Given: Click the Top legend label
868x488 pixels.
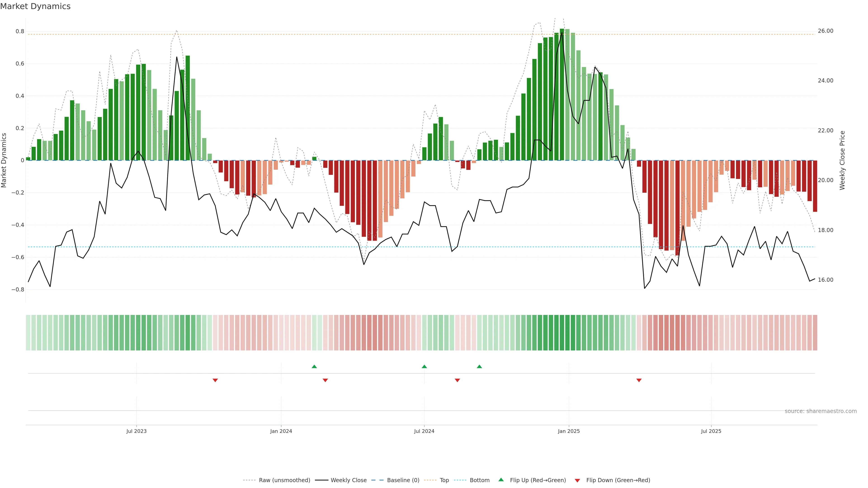Looking at the screenshot, I should click(444, 480).
